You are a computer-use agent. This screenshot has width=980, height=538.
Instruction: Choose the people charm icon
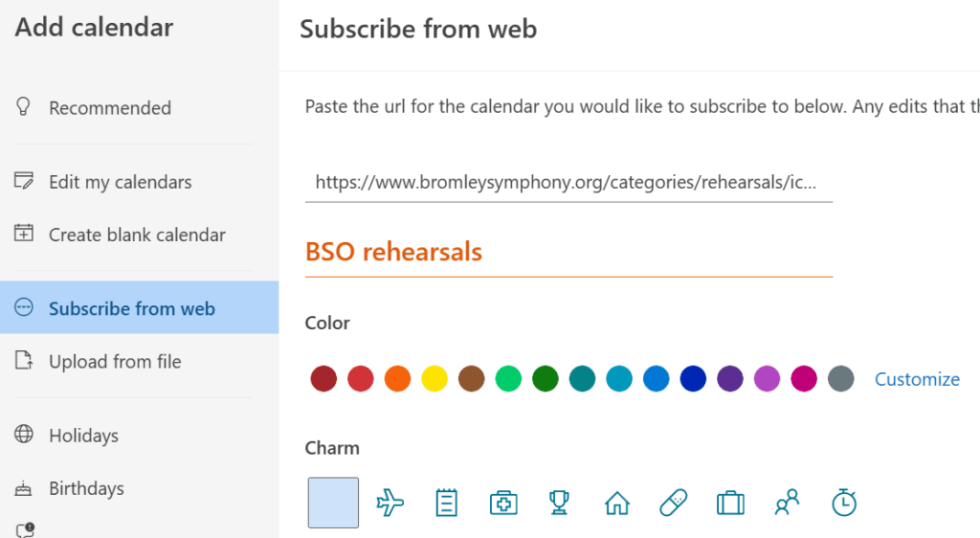click(x=787, y=503)
